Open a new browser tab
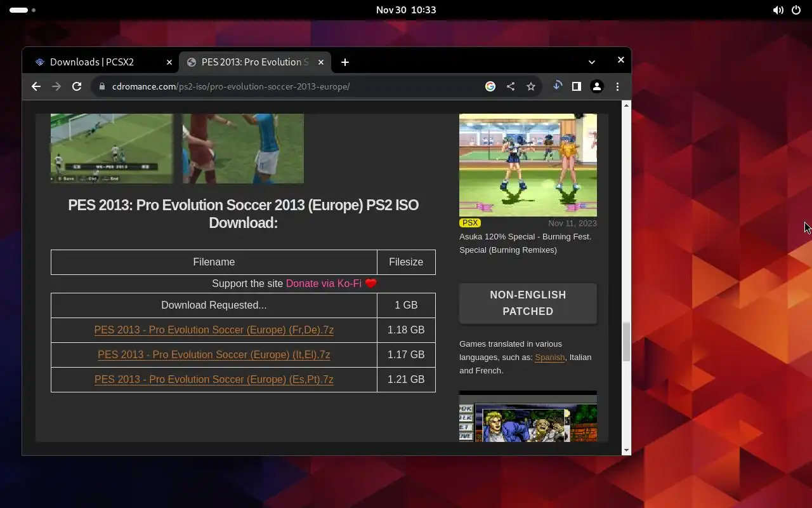Screen dimensions: 812x508 [x=345, y=62]
